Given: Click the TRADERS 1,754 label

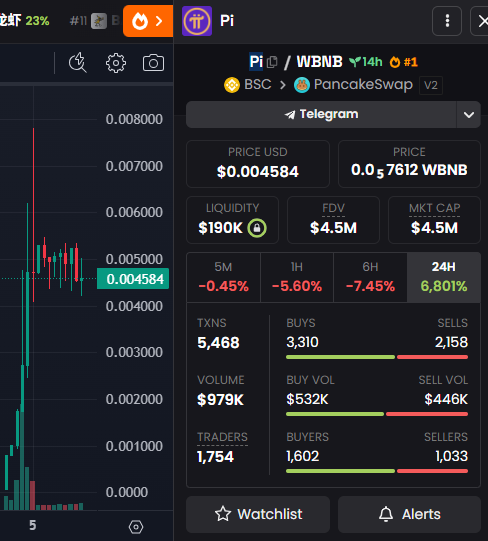Looking at the screenshot, I should pyautogui.click(x=223, y=437).
